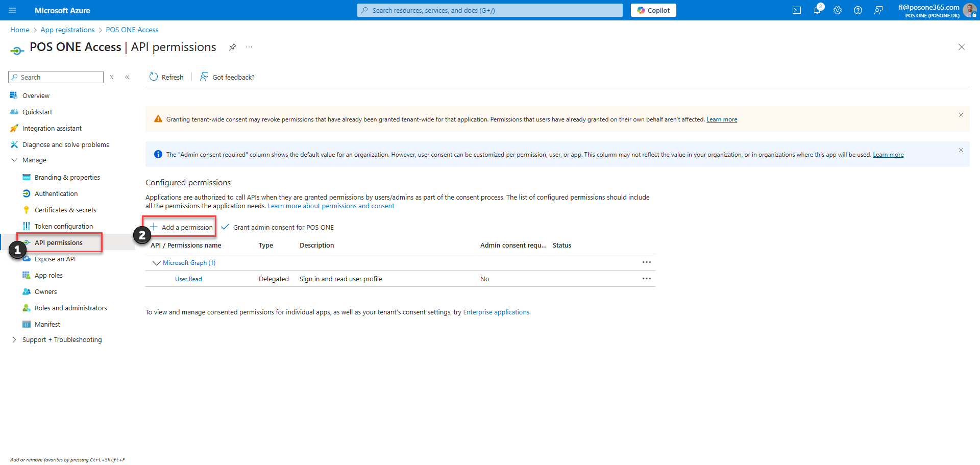This screenshot has width=980, height=465.
Task: Click the Status column header
Action: 562,246
